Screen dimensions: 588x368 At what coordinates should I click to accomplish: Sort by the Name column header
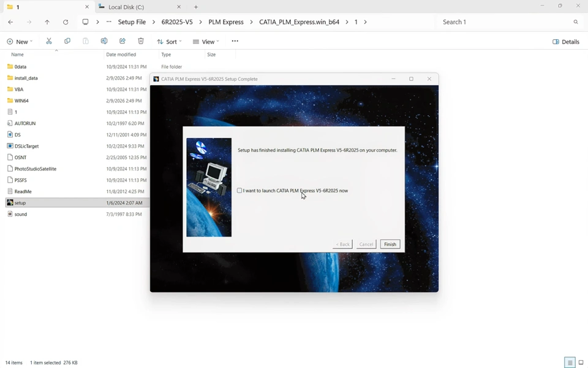55,55
